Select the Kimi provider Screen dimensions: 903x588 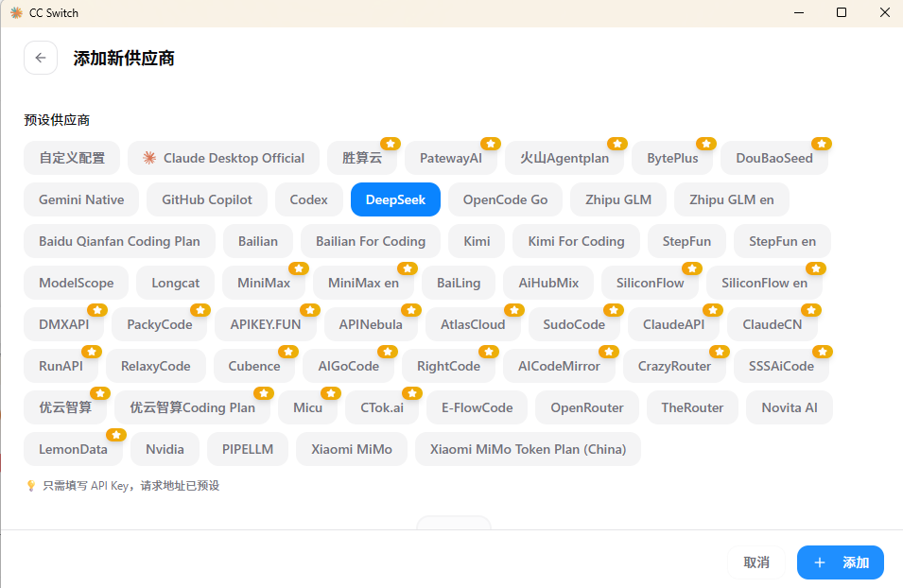[x=477, y=241]
